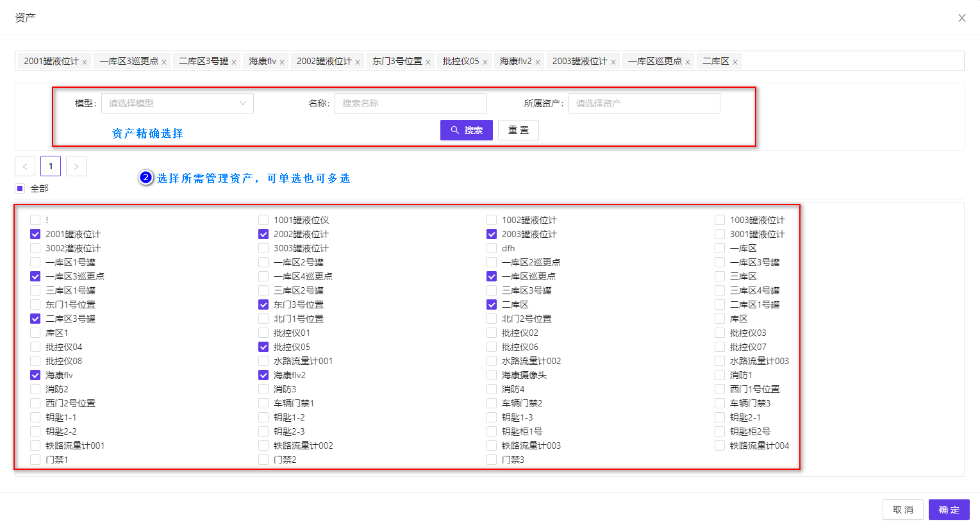Check the 三库区4号罐 checkbox
The height and width of the screenshot is (525, 980).
pyautogui.click(x=720, y=290)
